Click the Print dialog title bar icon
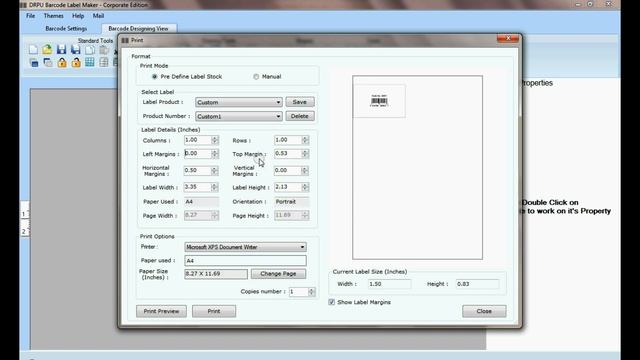640x360 pixels. [125, 40]
